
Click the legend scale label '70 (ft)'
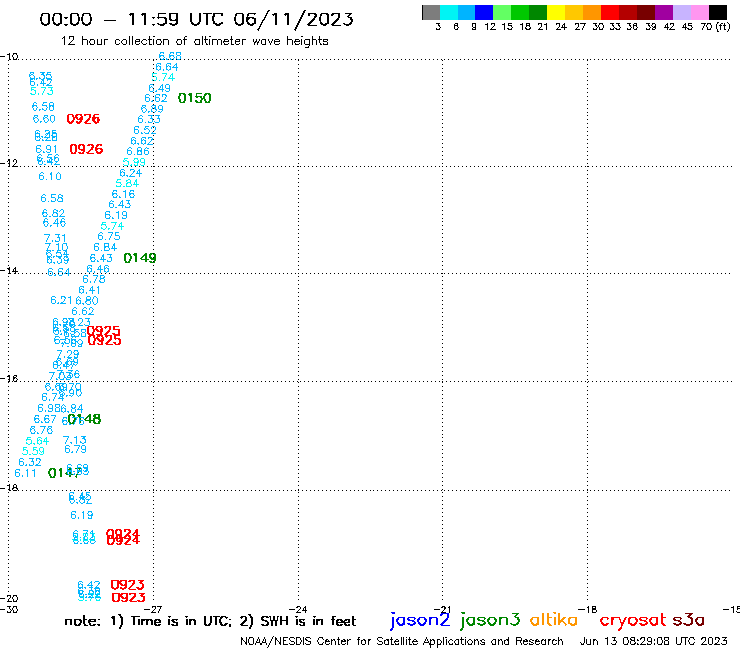pyautogui.click(x=715, y=27)
